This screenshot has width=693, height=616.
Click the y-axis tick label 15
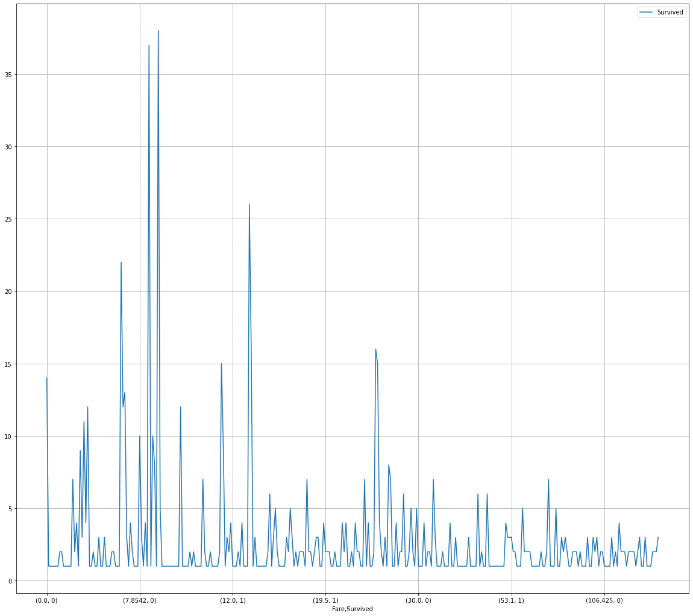point(8,364)
